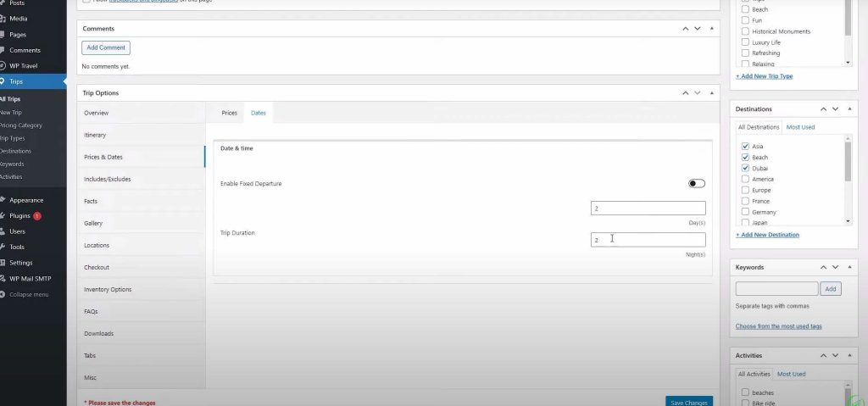Uncheck the Asia destination
The image size is (868, 406).
coord(745,147)
